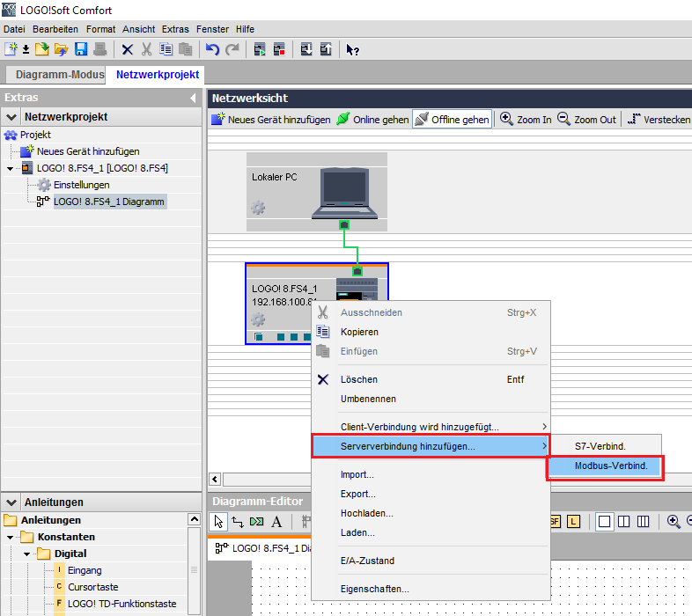The width and height of the screenshot is (692, 616).
Task: Select single-window layout view icon
Action: click(x=604, y=522)
